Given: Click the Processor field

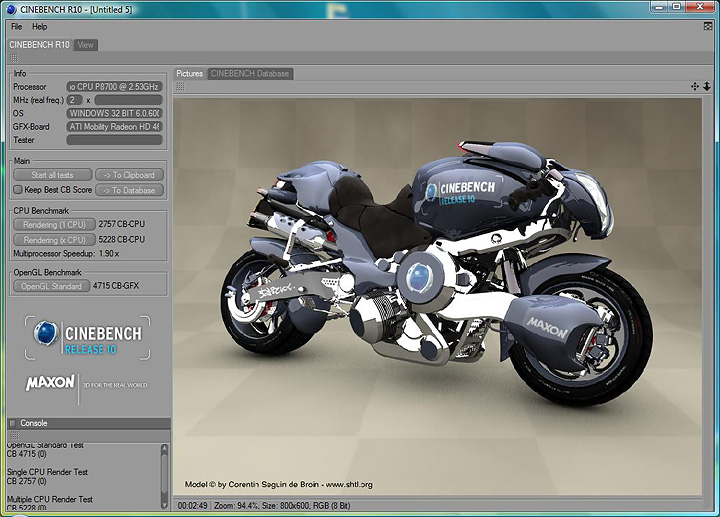Looking at the screenshot, I should (114, 87).
